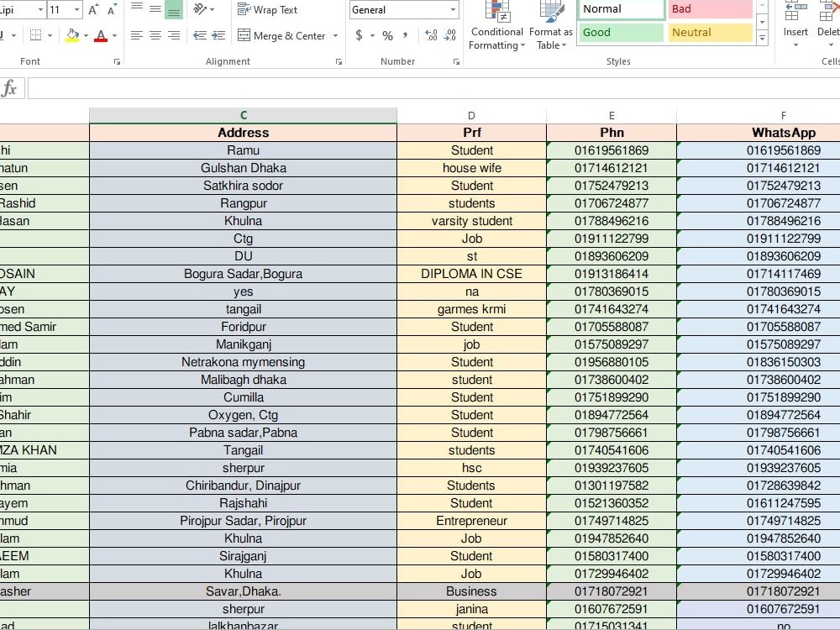Decrease font size with the small A icon
840x630 pixels.
(x=112, y=9)
